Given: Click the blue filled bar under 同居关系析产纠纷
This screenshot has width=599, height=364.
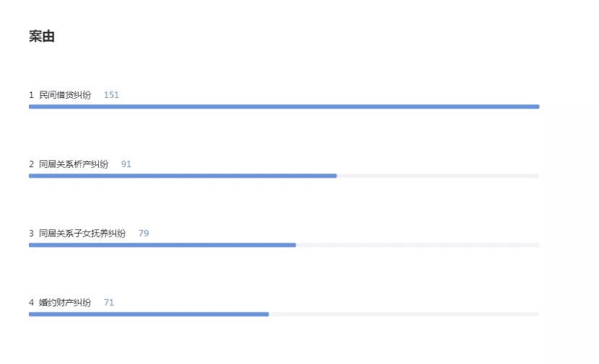Looking at the screenshot, I should [x=183, y=176].
